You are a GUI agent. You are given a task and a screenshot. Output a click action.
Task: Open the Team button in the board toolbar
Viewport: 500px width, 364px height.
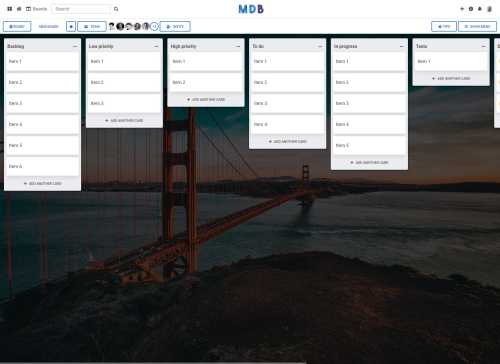pos(92,26)
